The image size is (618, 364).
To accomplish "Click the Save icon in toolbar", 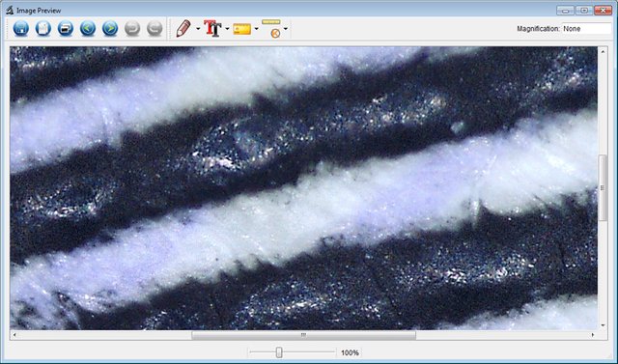I will tap(21, 28).
